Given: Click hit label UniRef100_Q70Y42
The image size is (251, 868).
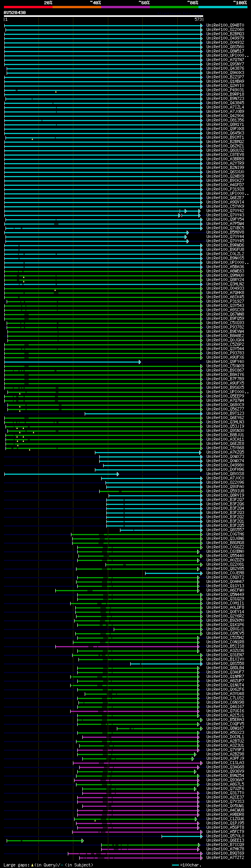Looking at the screenshot, I should click(225, 211).
